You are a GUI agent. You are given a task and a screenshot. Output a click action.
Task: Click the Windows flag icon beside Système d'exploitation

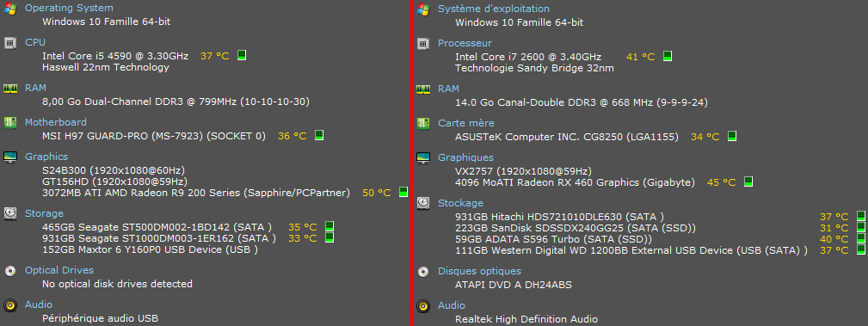(423, 9)
